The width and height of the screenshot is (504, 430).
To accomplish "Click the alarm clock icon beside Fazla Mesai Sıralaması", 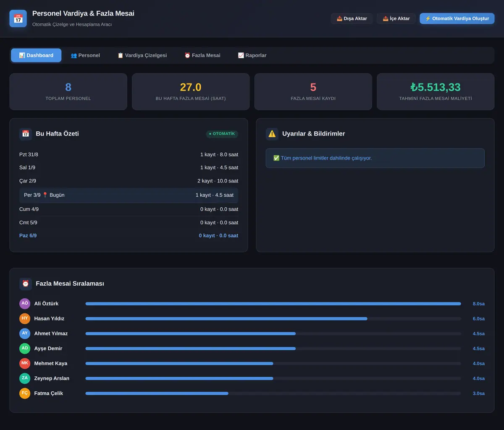I will coord(26,284).
